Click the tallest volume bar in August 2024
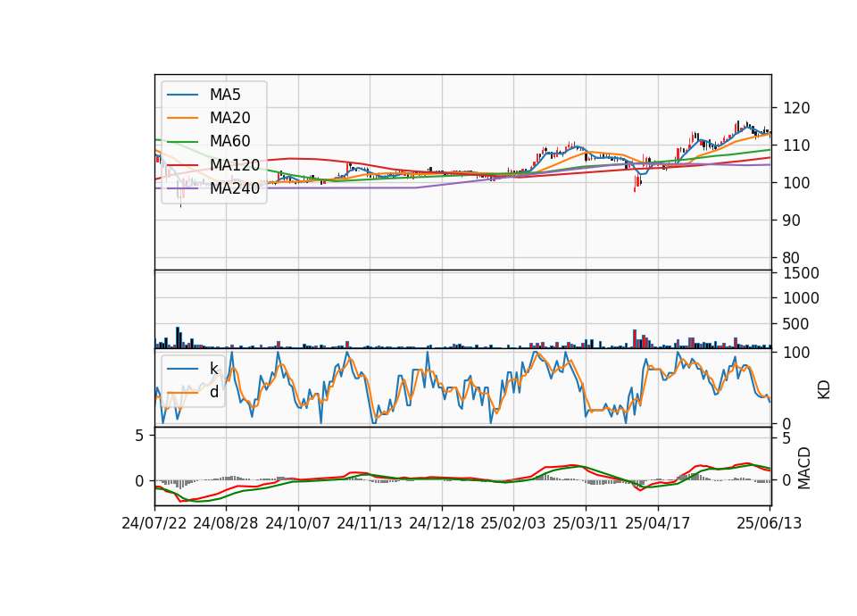Screen dimensions: 857x616 [178, 337]
